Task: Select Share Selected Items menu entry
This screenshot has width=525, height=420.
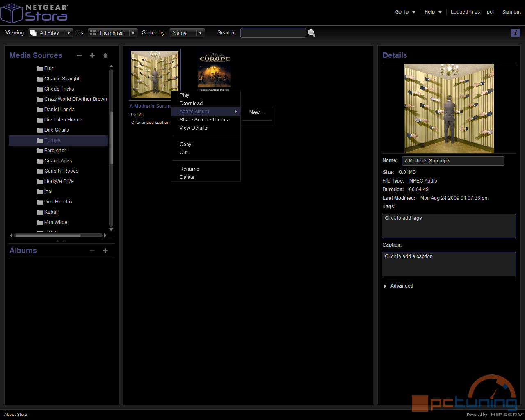Action: click(x=205, y=120)
